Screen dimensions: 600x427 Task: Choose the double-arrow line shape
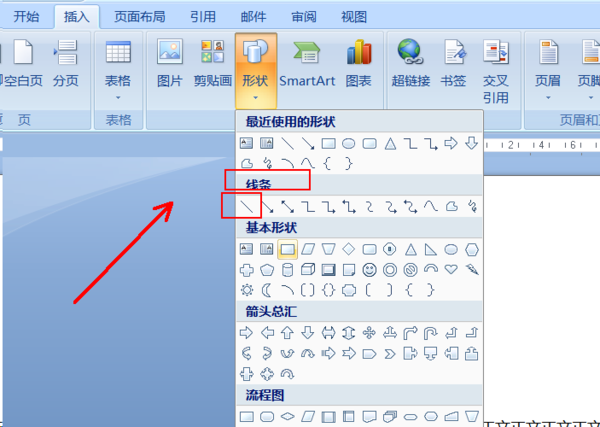(287, 207)
